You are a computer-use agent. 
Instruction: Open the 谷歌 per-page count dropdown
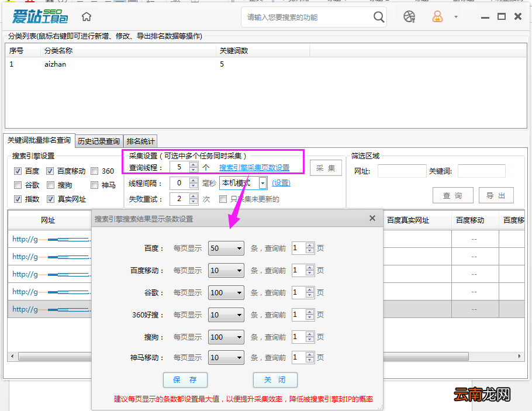tap(226, 292)
